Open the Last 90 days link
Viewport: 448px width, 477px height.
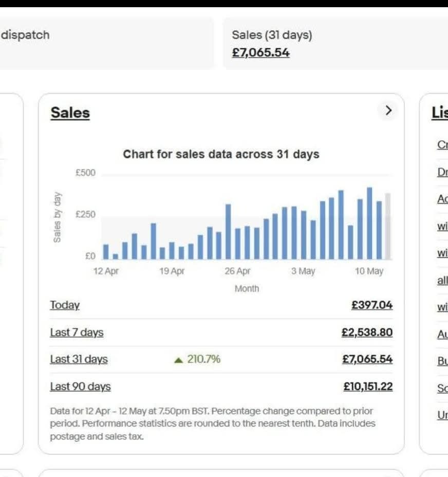[80, 387]
